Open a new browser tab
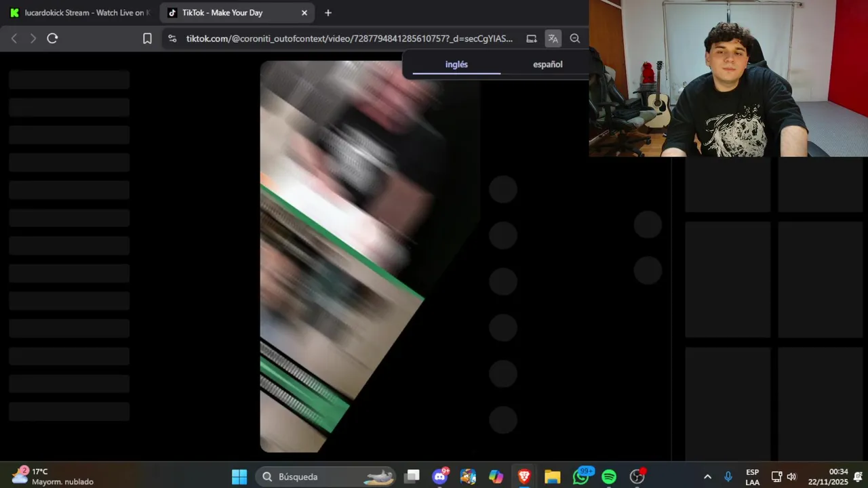Screen dimensions: 868x488 [328, 13]
